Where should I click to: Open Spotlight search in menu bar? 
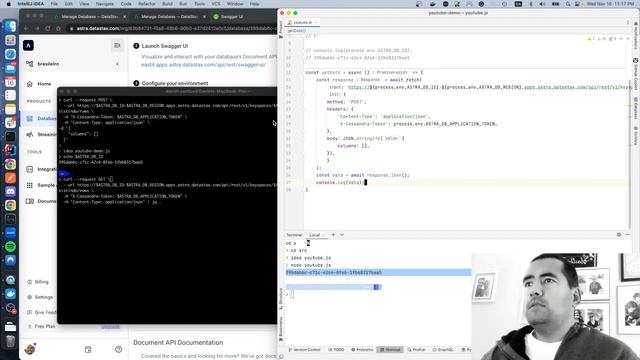568,4
